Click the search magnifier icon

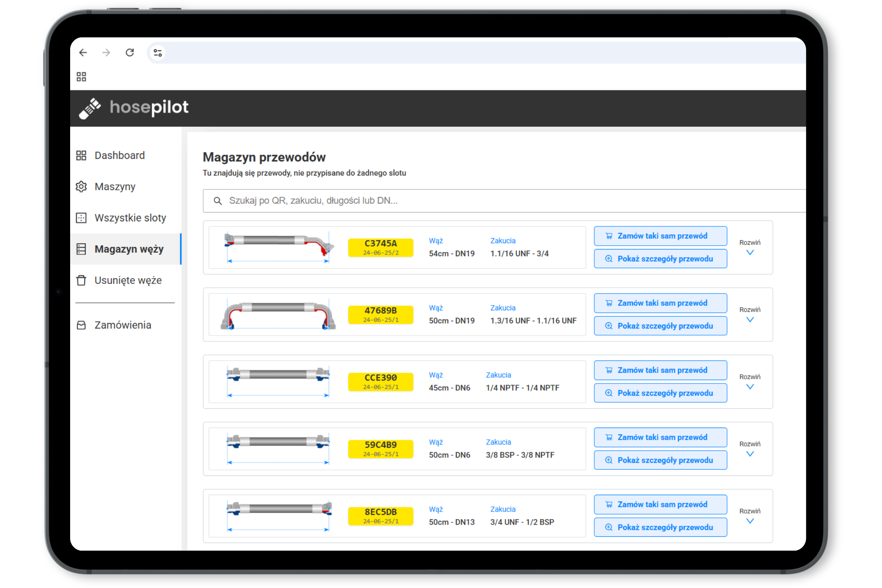point(218,201)
